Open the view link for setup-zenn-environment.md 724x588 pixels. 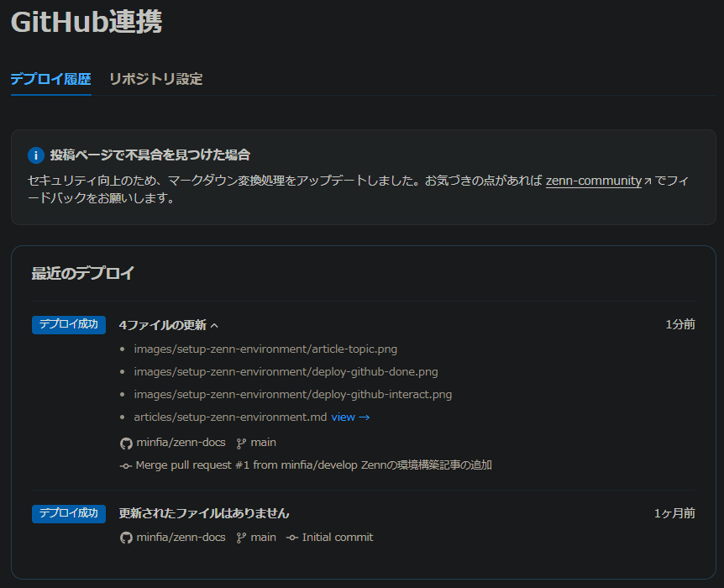pyautogui.click(x=350, y=417)
